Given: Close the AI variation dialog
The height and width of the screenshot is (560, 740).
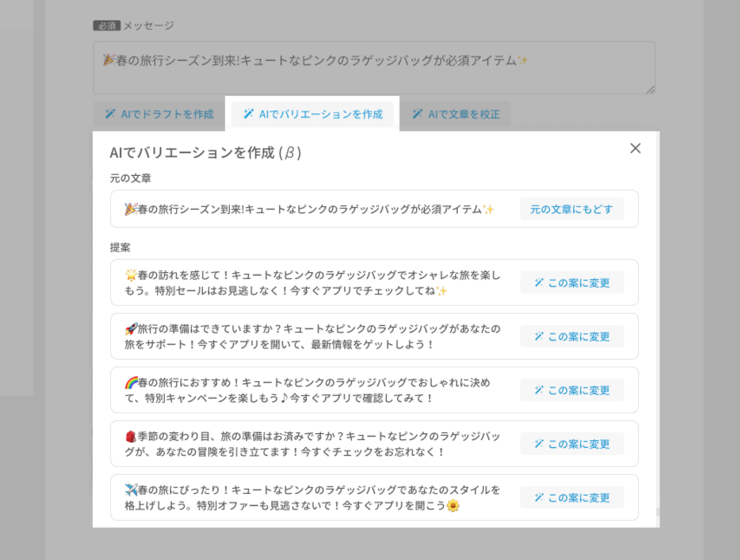Looking at the screenshot, I should pyautogui.click(x=635, y=148).
